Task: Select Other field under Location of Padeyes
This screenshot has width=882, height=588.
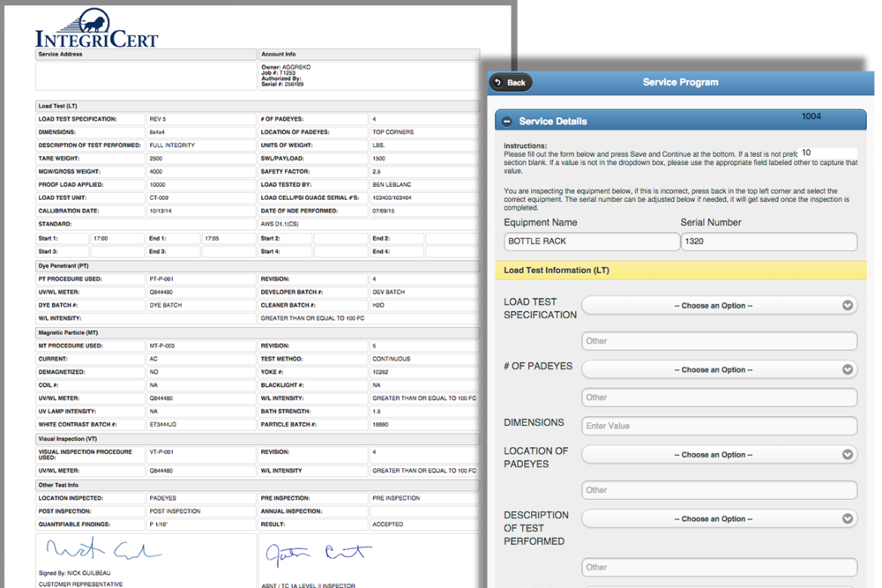Action: click(720, 489)
